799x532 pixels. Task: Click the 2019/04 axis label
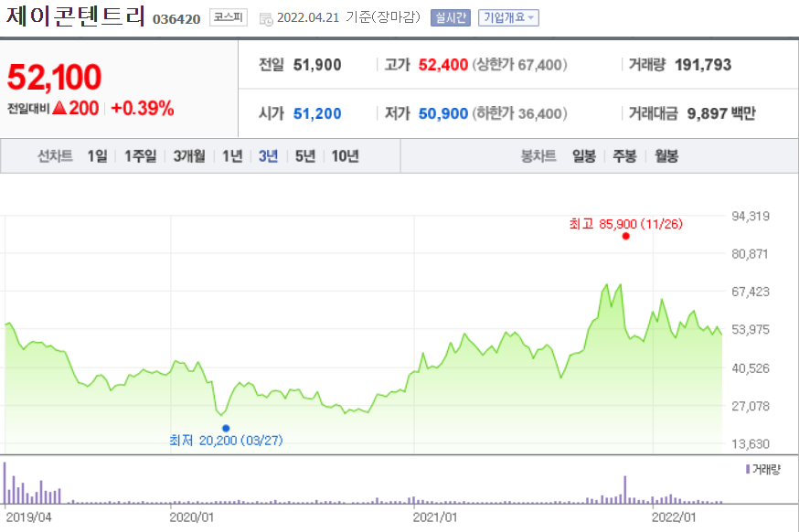coord(28,517)
